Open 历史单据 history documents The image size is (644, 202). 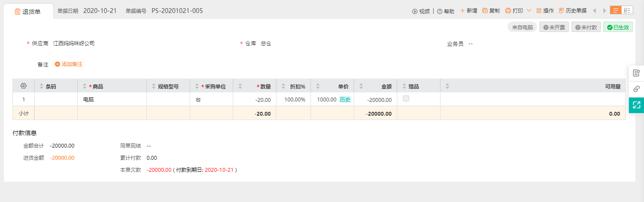coord(573,11)
